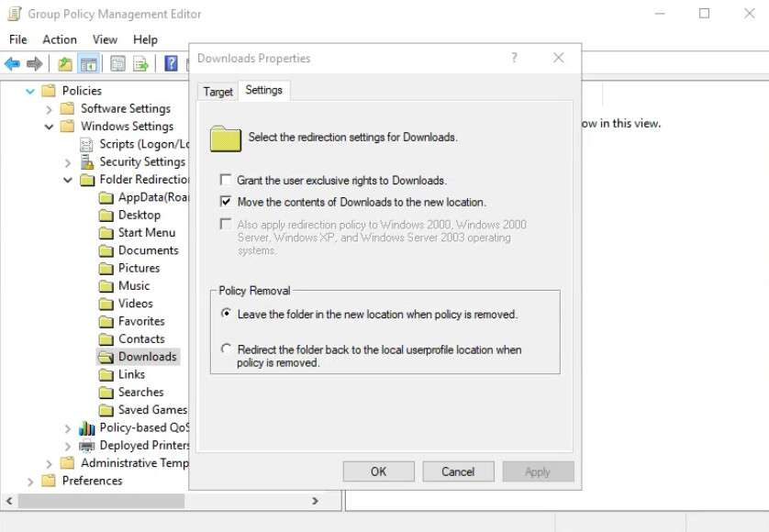Click the Back navigation arrow
This screenshot has height=532, width=769.
[x=11, y=63]
